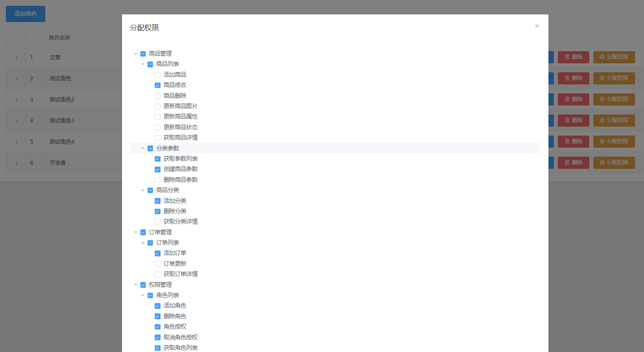Image resolution: width=644 pixels, height=352 pixels.
Task: Uncheck the 删除分类 checkbox
Action: pyautogui.click(x=157, y=211)
